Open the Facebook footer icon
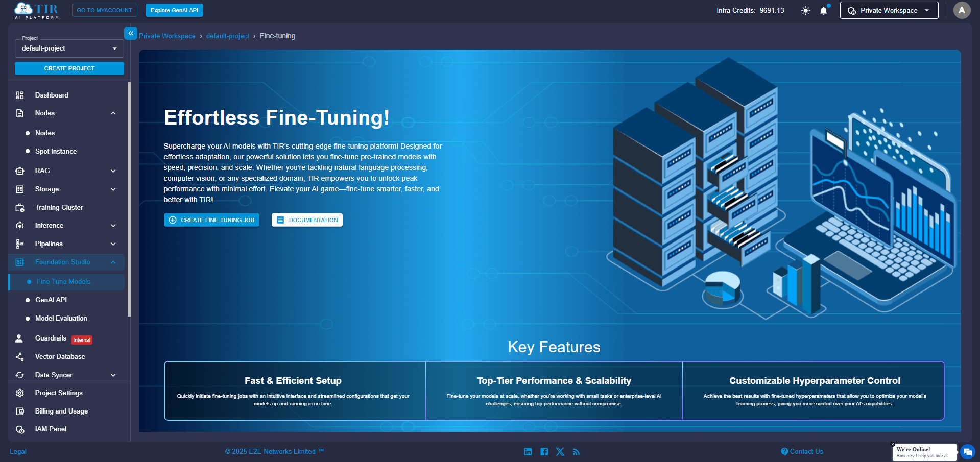The height and width of the screenshot is (462, 980). pyautogui.click(x=544, y=452)
